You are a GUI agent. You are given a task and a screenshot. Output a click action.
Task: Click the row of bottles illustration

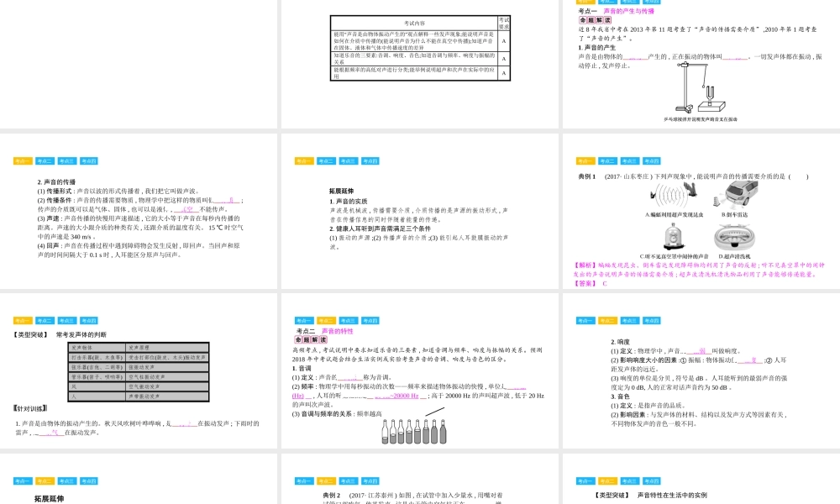413,431
